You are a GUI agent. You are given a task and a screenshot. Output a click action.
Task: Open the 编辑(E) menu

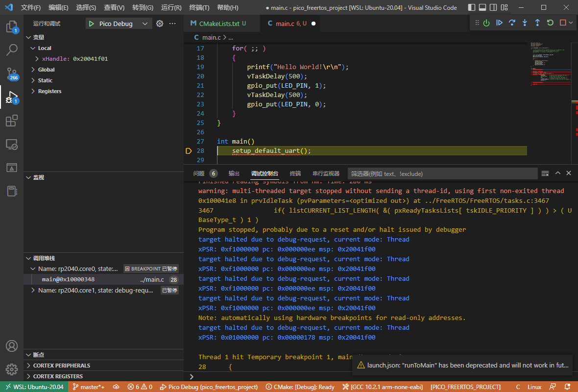point(58,7)
